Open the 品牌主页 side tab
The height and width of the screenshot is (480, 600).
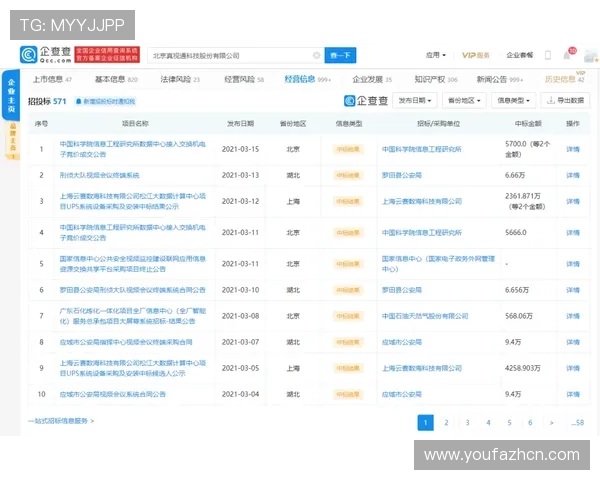[12, 141]
